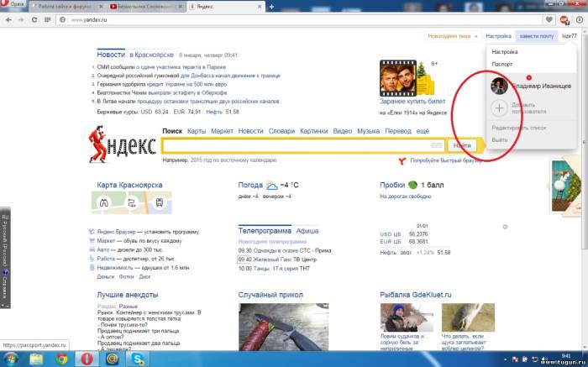This screenshot has width=588, height=367.
Task: Open Яндекс Браузер install link
Action: [116, 232]
